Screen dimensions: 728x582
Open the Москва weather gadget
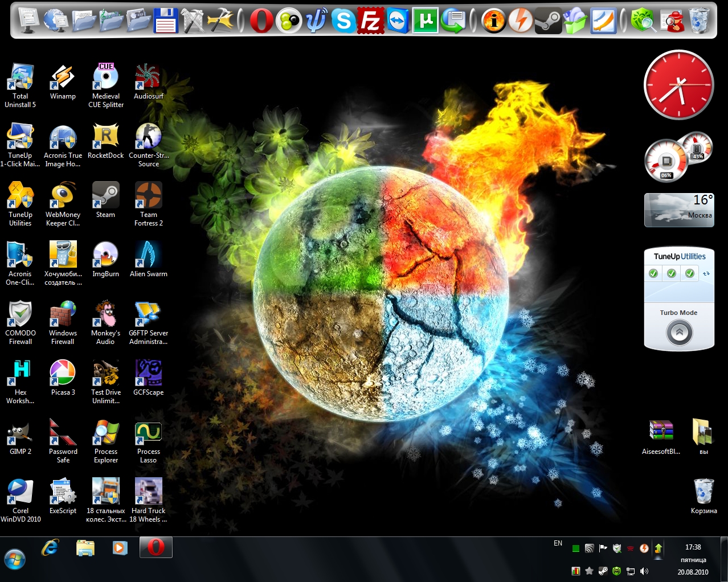679,210
